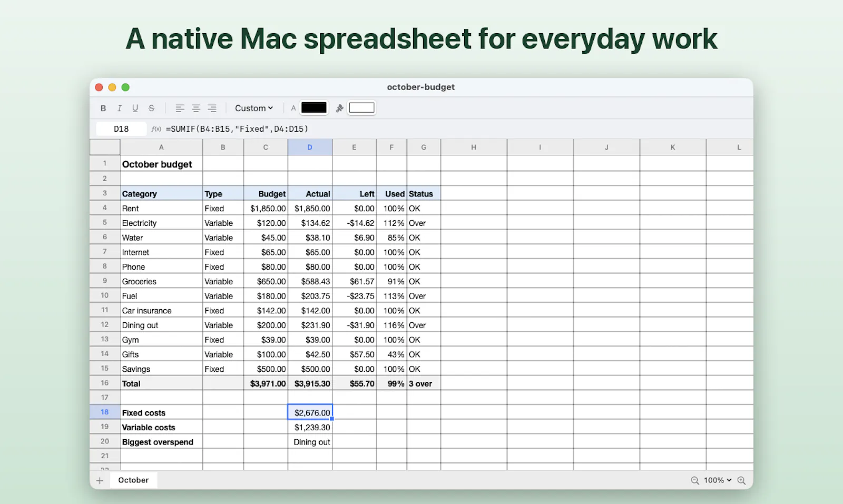The width and height of the screenshot is (843, 504).
Task: Click the select-all corner cell
Action: [105, 147]
